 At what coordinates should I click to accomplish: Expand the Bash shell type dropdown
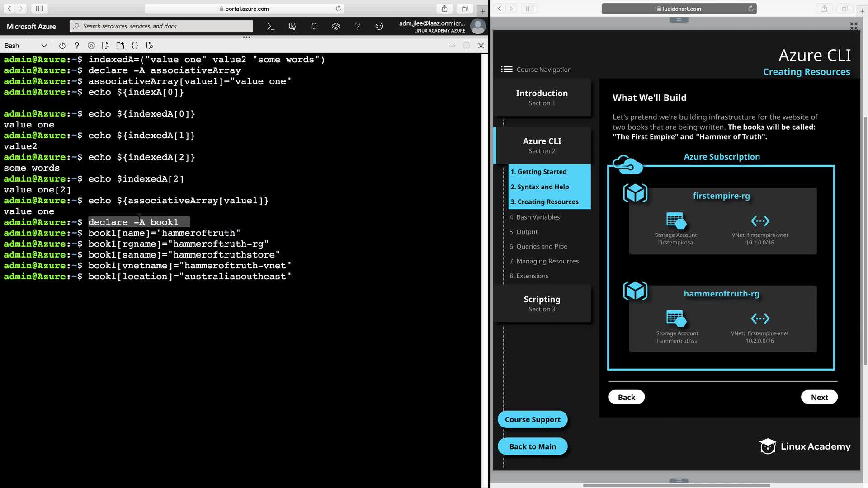25,46
